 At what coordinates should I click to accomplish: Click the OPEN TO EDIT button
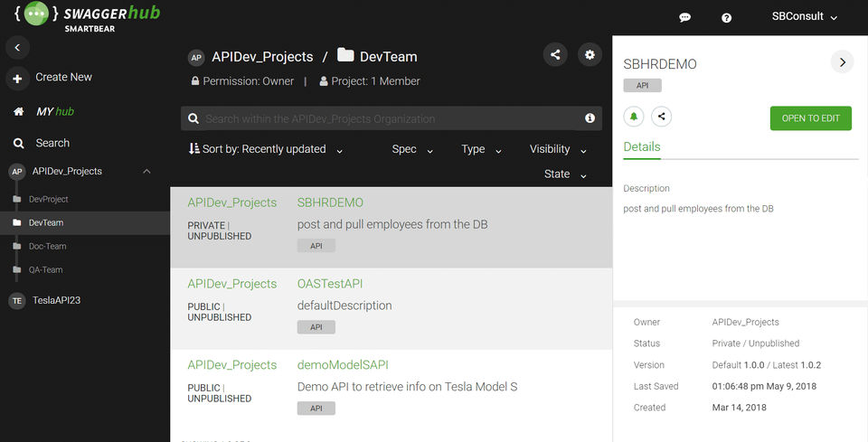(810, 118)
